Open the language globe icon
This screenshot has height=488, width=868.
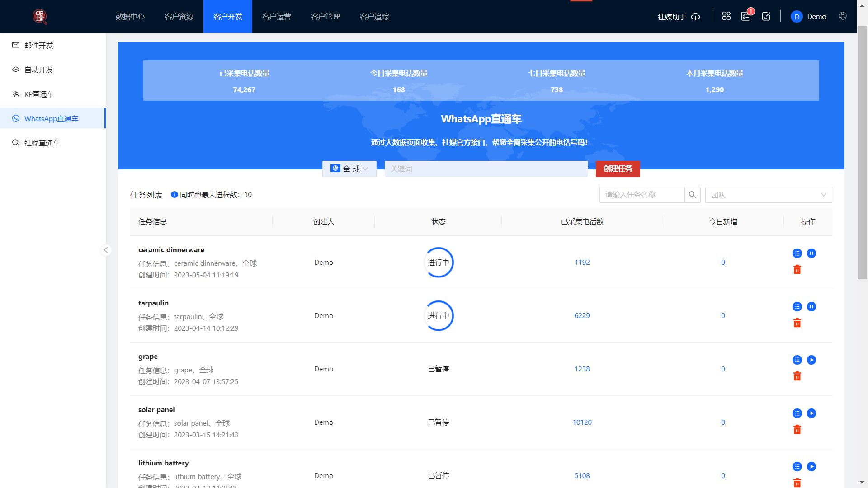843,16
